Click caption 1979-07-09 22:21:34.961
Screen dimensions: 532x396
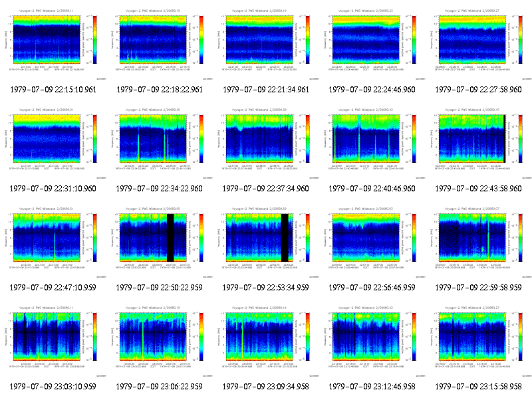pos(266,90)
